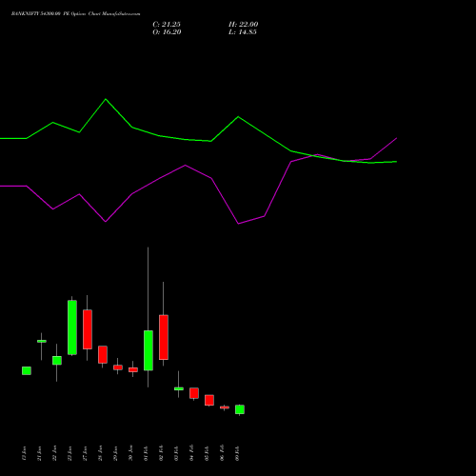The image size is (476, 476).
Task: Click the last green candle above 09 Feb
Action: [x=240, y=409]
